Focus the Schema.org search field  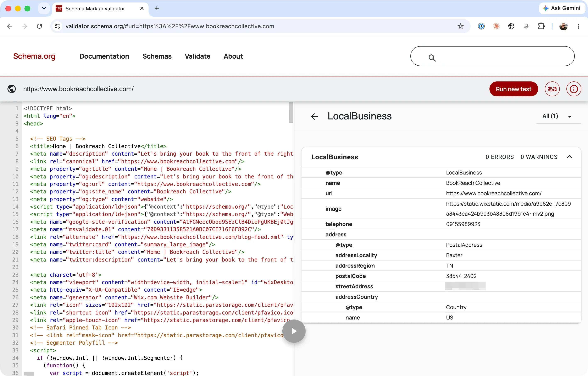[x=492, y=56]
